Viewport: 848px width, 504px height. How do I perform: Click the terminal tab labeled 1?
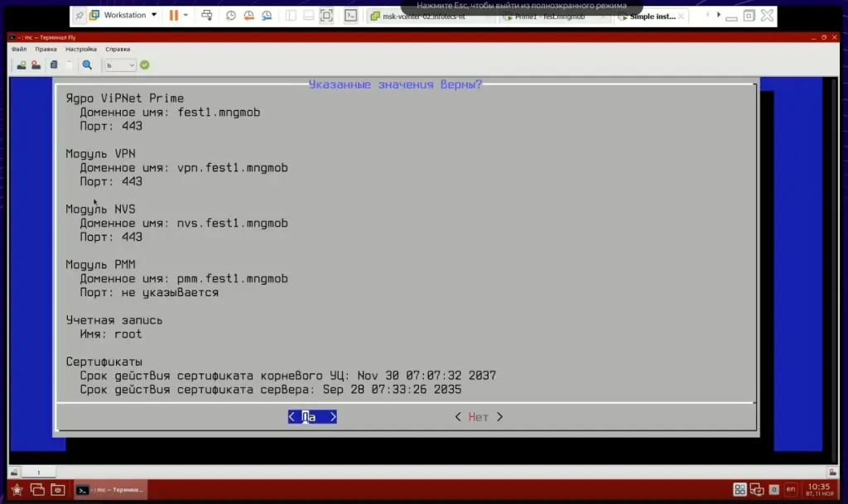click(38, 472)
